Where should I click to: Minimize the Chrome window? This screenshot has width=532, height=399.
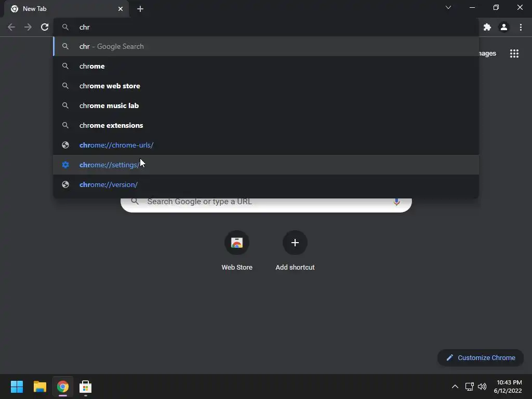(x=472, y=7)
